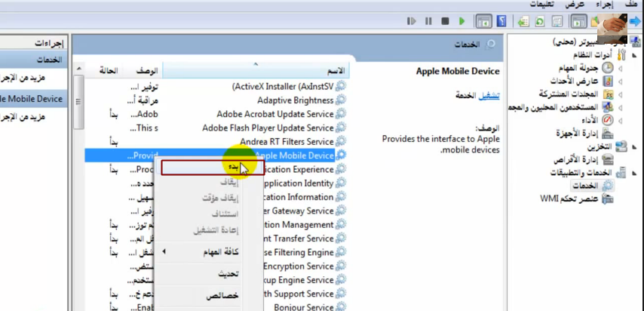Open the Action (إجراء) menu
This screenshot has height=311, width=644.
pyautogui.click(x=605, y=4)
